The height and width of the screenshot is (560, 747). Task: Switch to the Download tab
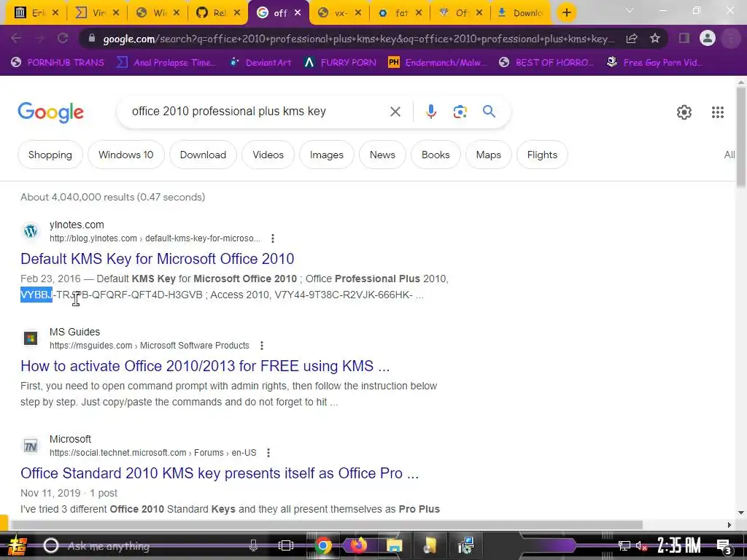(521, 13)
